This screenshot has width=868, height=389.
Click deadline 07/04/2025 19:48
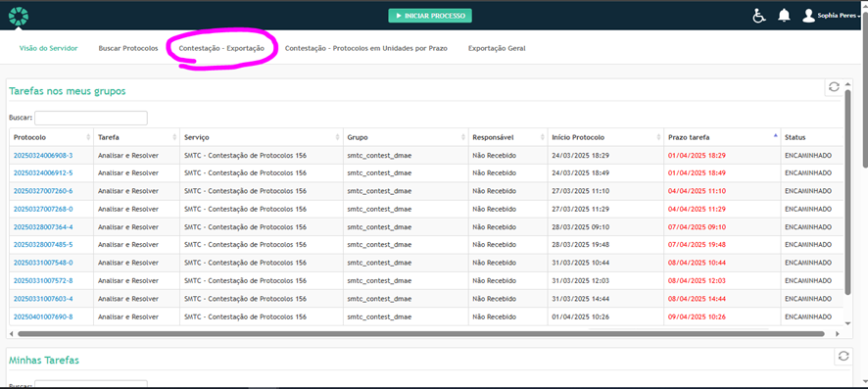[697, 245]
